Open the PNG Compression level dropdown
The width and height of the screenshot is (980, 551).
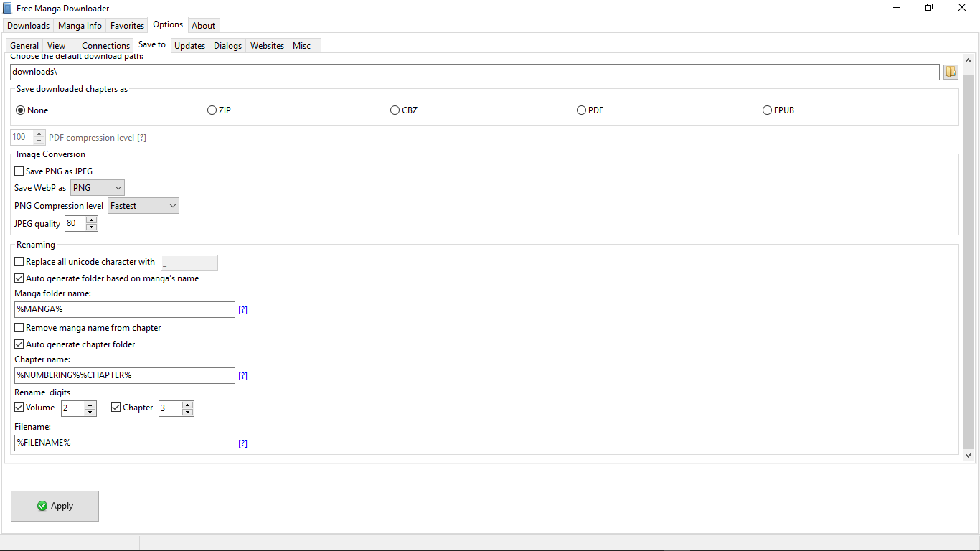point(143,205)
